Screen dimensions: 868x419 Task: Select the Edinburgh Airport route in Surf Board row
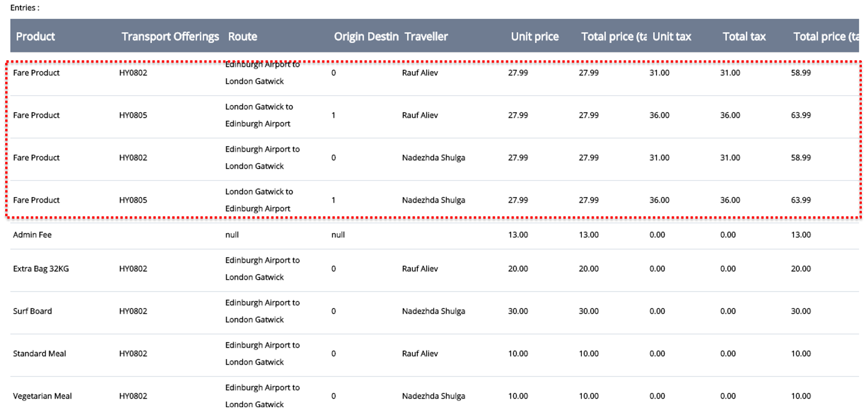tap(262, 311)
